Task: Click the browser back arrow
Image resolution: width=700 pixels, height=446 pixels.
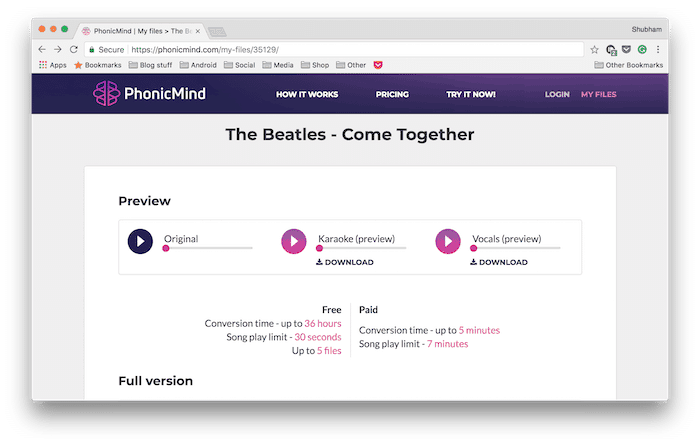Action: pos(42,49)
